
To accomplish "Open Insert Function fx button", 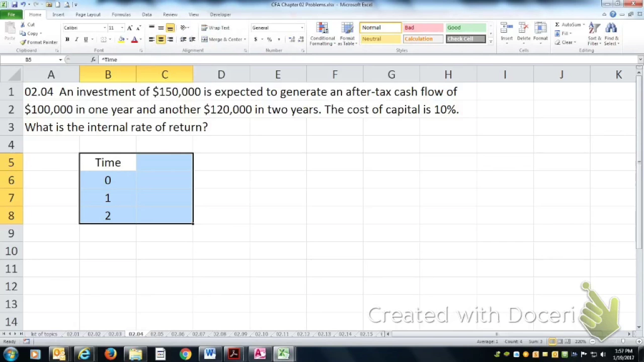I will 94,59.
